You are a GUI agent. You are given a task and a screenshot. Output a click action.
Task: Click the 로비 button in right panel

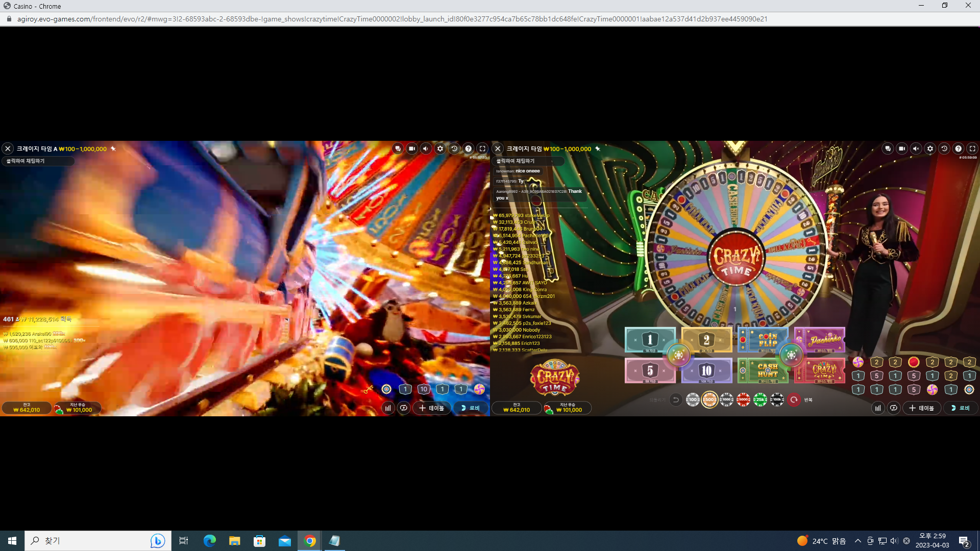point(961,408)
